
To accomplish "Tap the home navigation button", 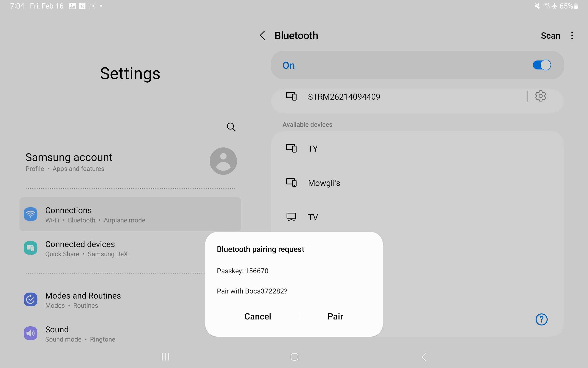I will point(294,357).
